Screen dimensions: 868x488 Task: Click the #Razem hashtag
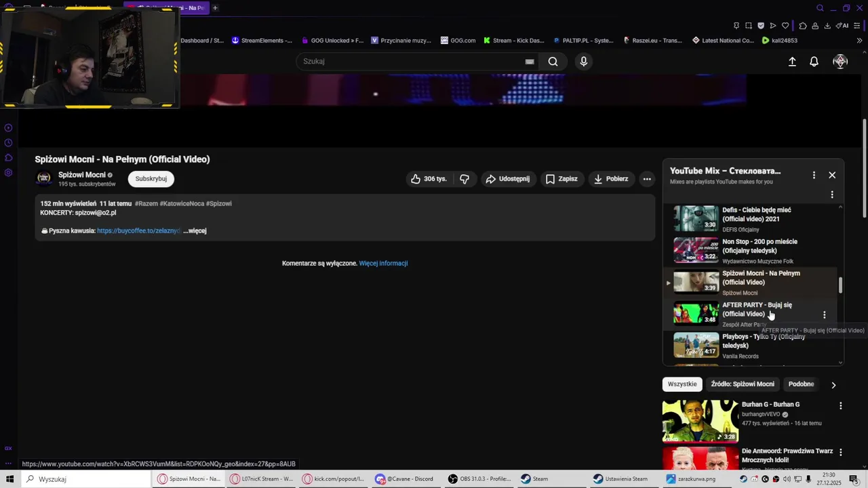coord(146,203)
